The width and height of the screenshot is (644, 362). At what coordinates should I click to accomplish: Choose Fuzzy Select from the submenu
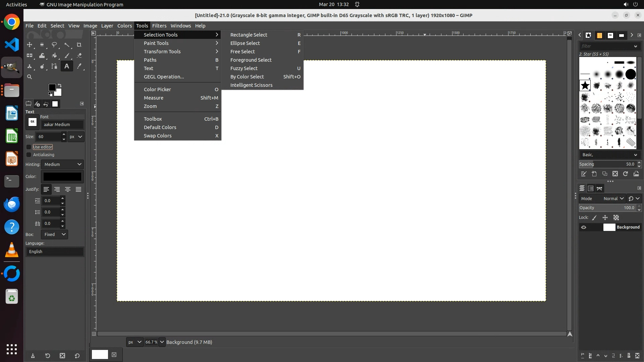coord(244,68)
